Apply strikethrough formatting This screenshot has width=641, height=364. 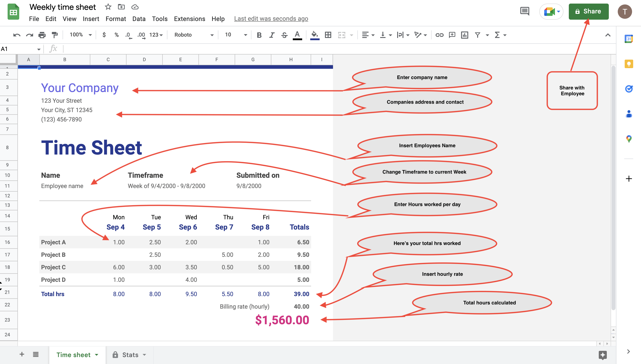[284, 35]
